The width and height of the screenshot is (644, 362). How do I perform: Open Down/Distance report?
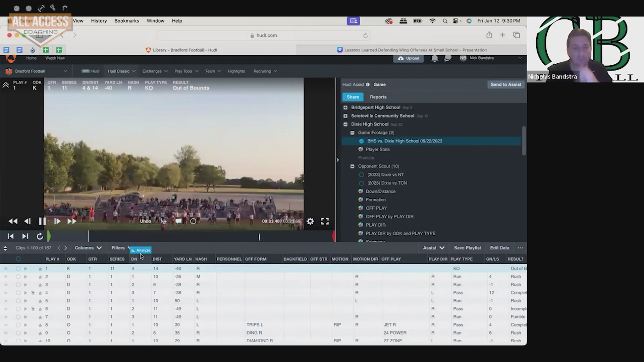click(x=380, y=191)
